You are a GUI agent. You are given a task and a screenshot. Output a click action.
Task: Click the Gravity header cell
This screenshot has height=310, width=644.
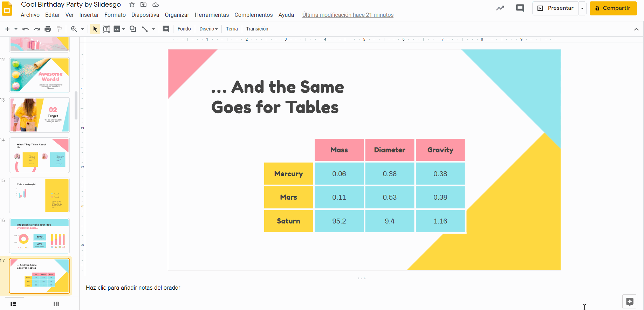440,150
